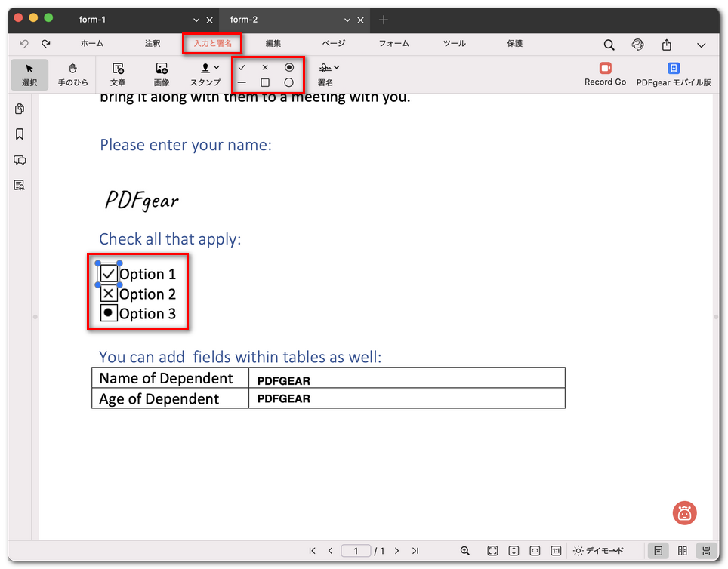The height and width of the screenshot is (569, 728).
Task: Click the page number input field
Action: click(356, 551)
